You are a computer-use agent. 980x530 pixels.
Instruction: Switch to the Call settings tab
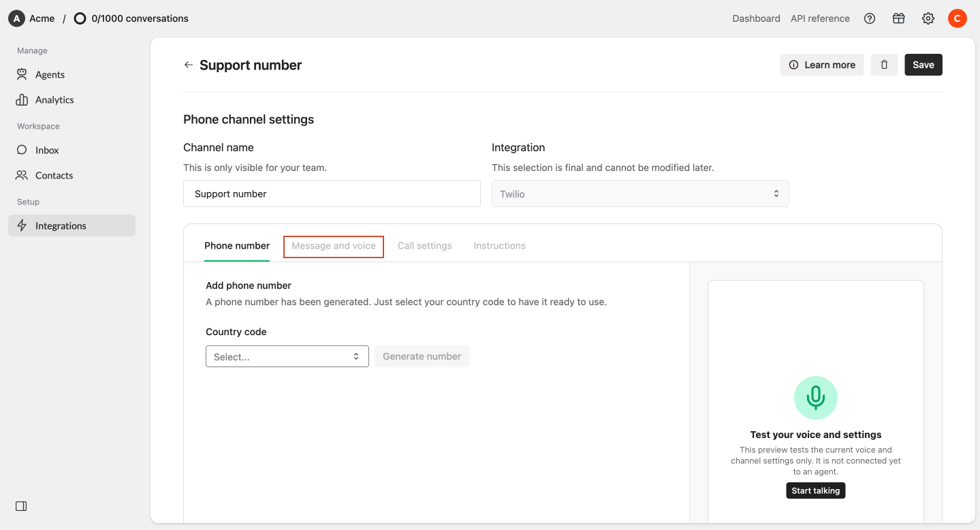(x=425, y=246)
